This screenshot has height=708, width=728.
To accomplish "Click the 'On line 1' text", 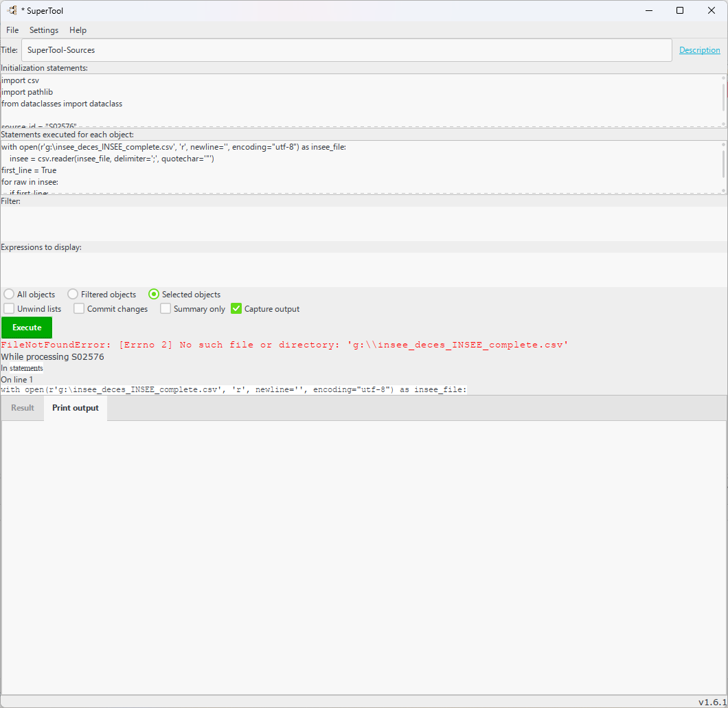I will point(16,380).
